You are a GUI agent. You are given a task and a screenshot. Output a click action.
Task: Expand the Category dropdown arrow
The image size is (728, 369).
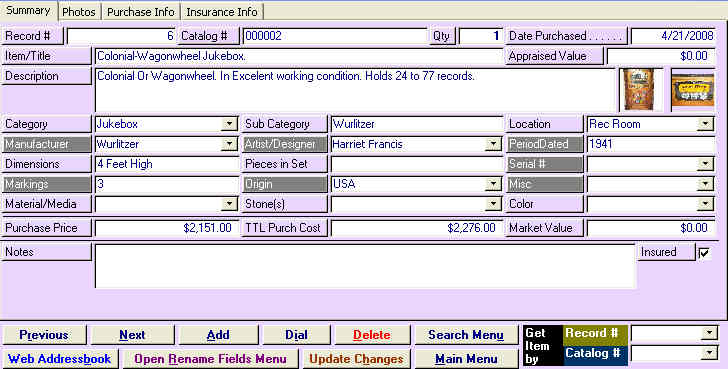click(x=229, y=124)
